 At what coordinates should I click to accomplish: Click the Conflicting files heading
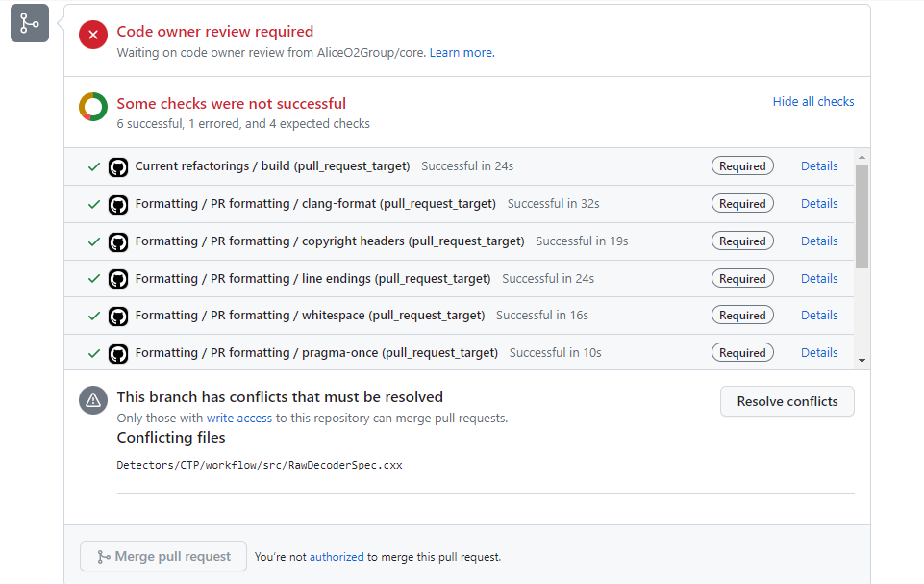pyautogui.click(x=171, y=437)
